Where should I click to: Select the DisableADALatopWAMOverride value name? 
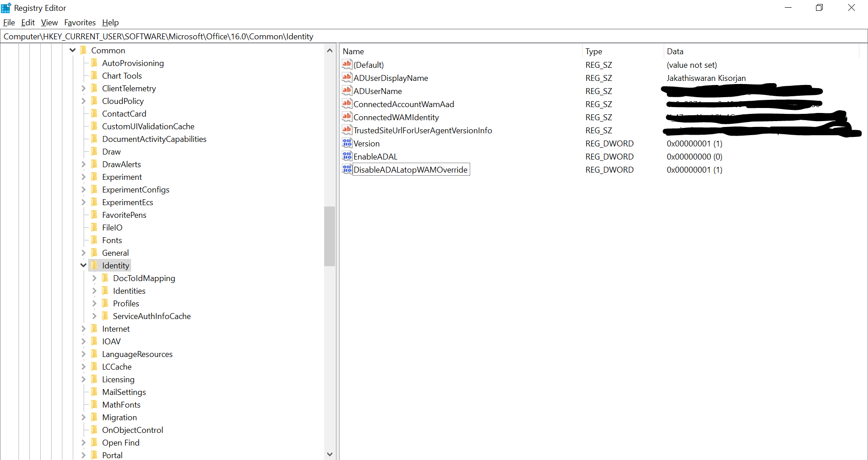(410, 169)
